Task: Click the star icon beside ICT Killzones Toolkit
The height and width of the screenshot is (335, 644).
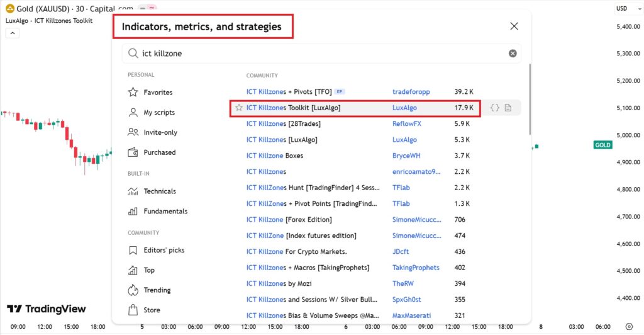Action: 239,108
